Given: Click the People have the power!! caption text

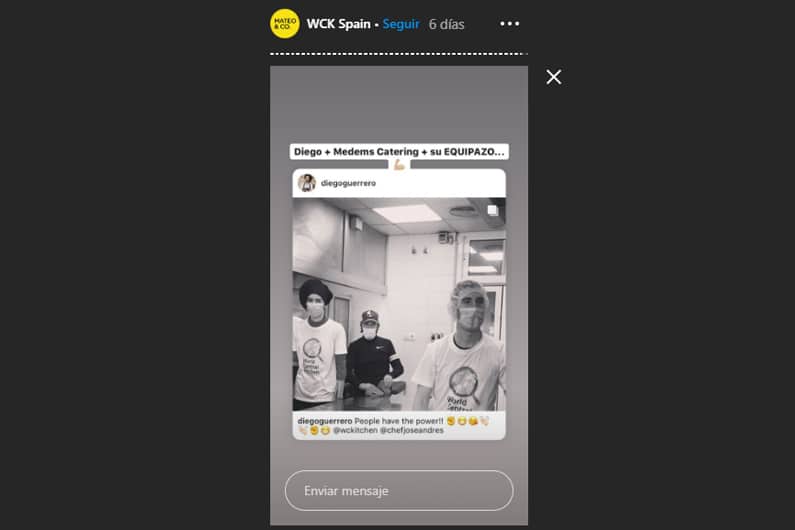Looking at the screenshot, I should pos(399,421).
